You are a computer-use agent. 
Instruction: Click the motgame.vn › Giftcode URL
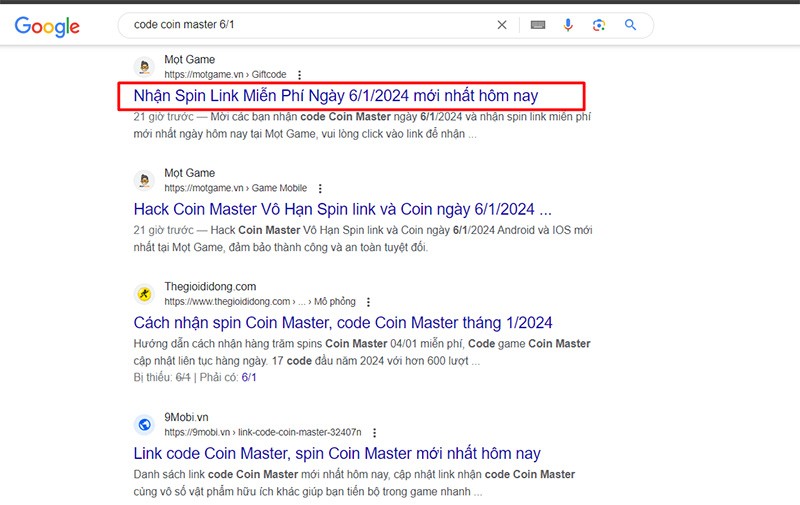pyautogui.click(x=225, y=74)
